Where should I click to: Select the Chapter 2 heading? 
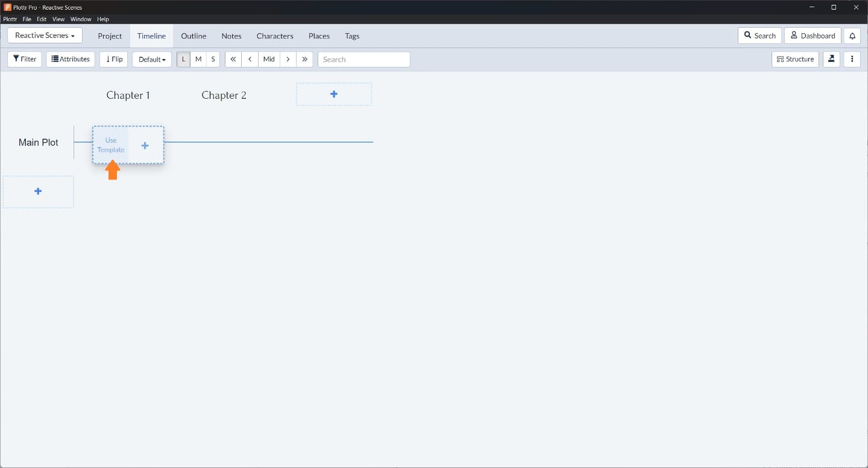[x=224, y=95]
